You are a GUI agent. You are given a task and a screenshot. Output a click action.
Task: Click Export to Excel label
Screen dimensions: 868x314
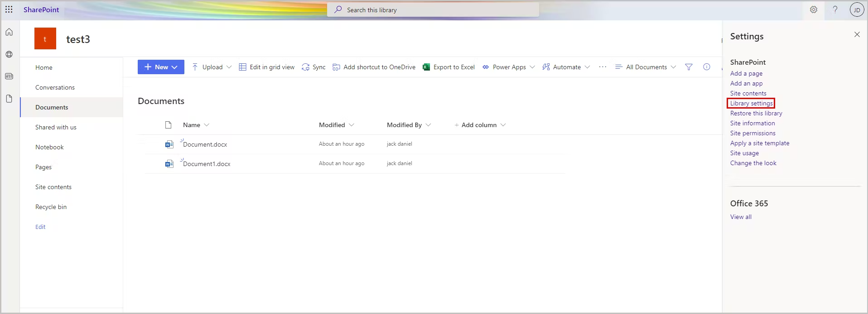coord(454,67)
